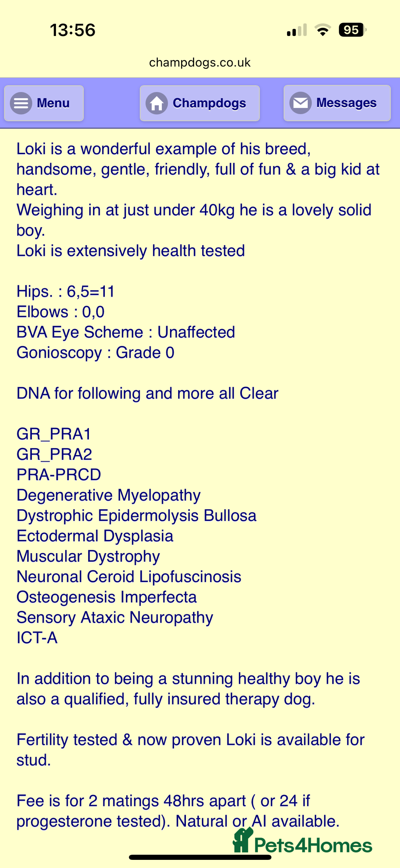Tap the envelope icon beside Messages
The height and width of the screenshot is (868, 400).
[x=300, y=103]
